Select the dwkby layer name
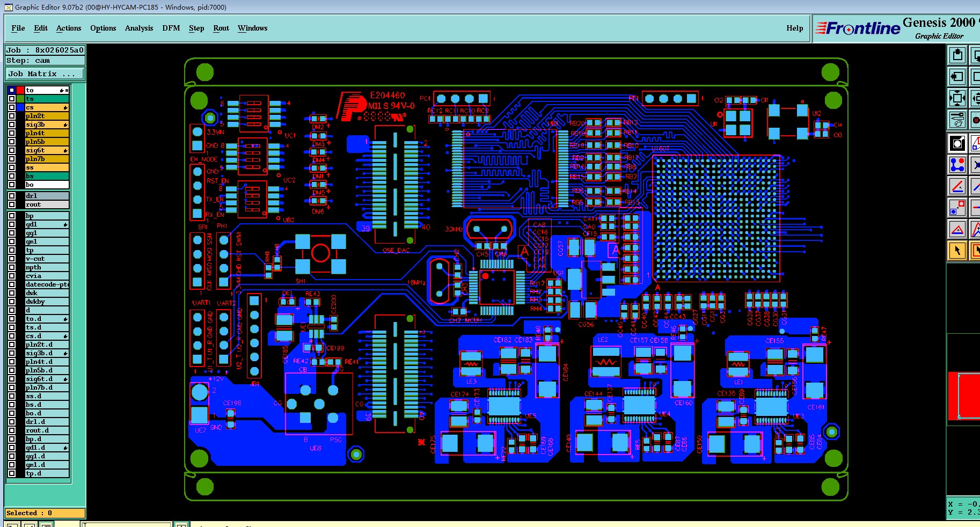The height and width of the screenshot is (527, 980). (x=47, y=302)
